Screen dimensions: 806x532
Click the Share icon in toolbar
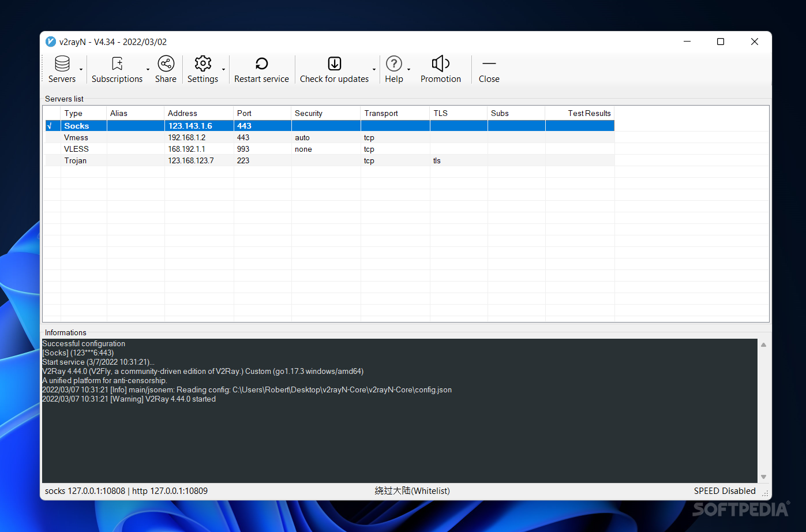(x=166, y=64)
